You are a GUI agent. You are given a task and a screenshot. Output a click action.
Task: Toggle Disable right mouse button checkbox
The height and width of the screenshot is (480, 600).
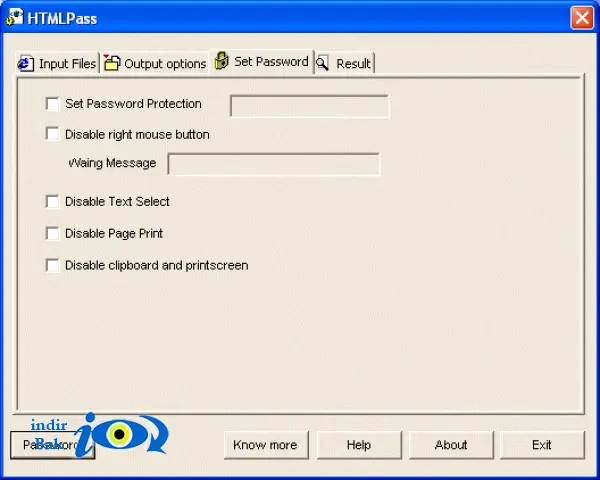[x=52, y=134]
